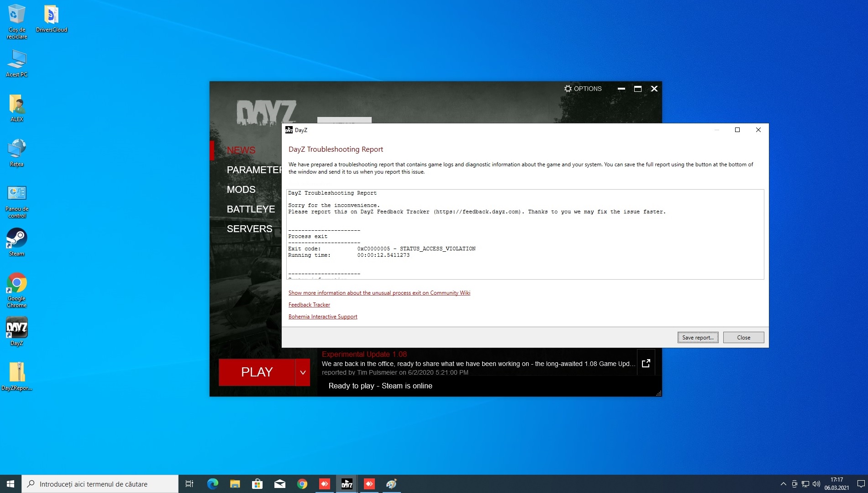The height and width of the screenshot is (493, 868).
Task: Maximize the DayZ launcher window
Action: click(x=637, y=89)
